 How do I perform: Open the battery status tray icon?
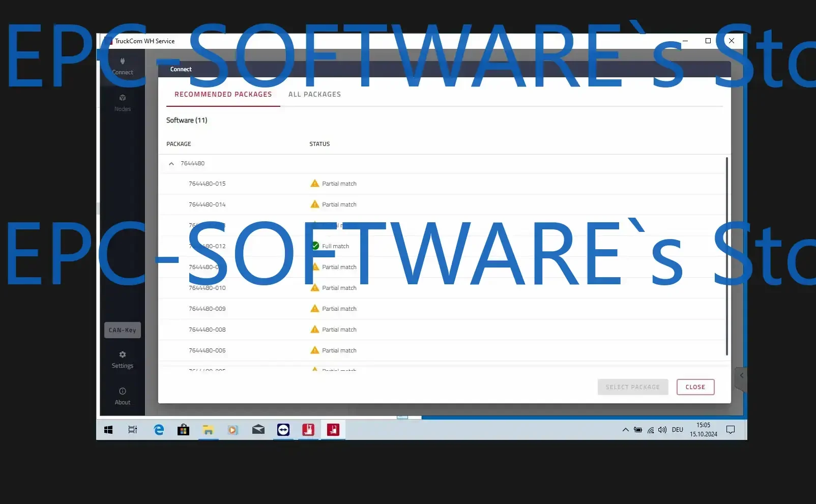638,430
